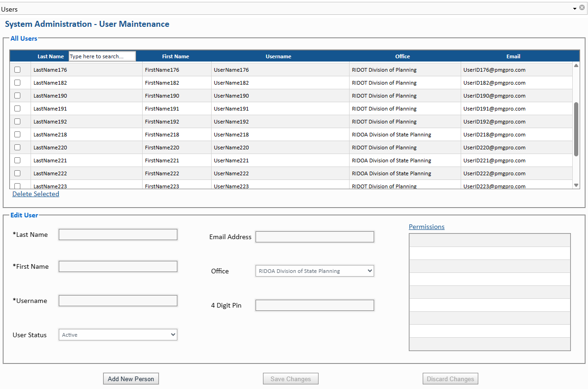Check the box for LastName182
Image resolution: width=588 pixels, height=389 pixels.
18,83
